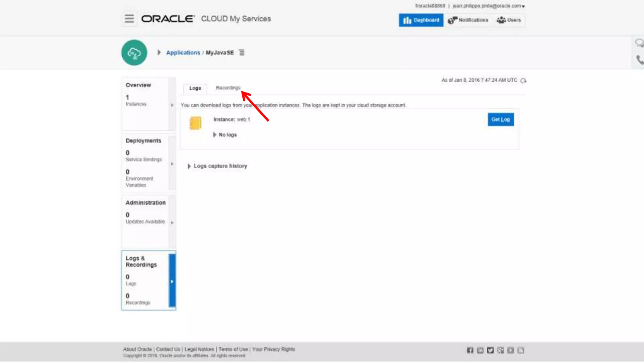The image size is (644, 362).
Task: Open Legal Notices link
Action: click(x=199, y=349)
